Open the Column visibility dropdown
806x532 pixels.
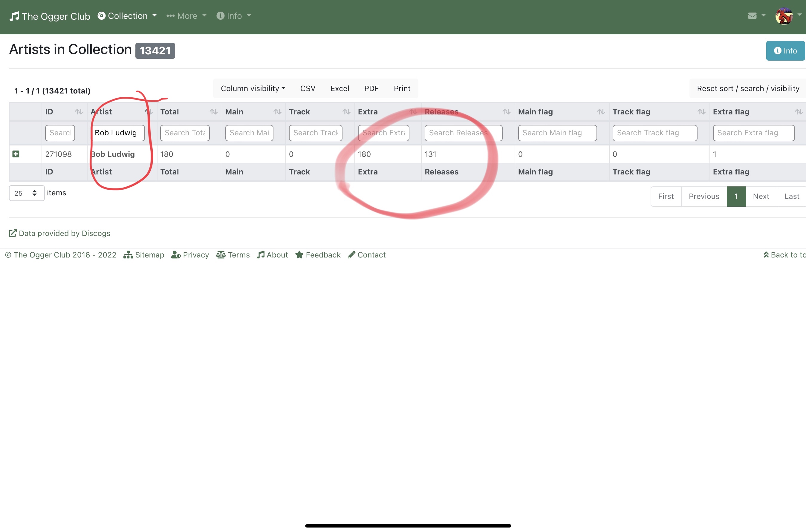[253, 88]
